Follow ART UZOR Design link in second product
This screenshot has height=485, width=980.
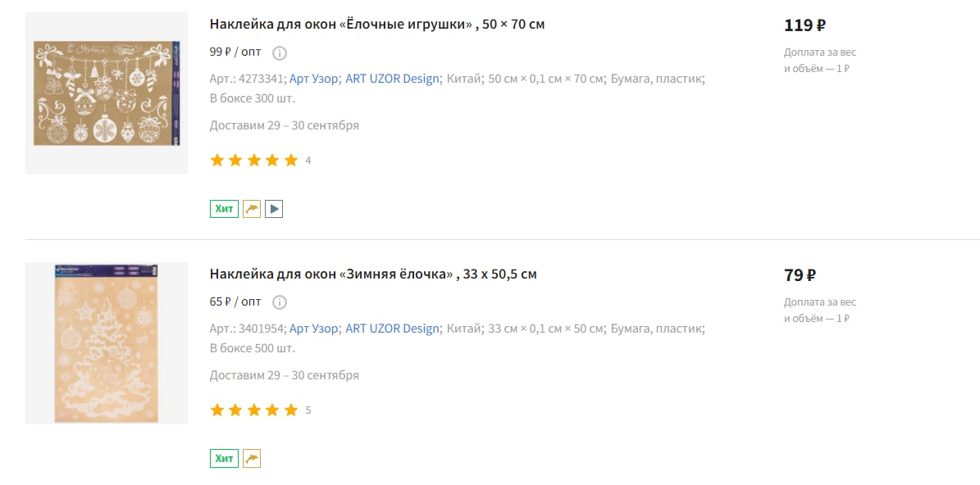393,329
